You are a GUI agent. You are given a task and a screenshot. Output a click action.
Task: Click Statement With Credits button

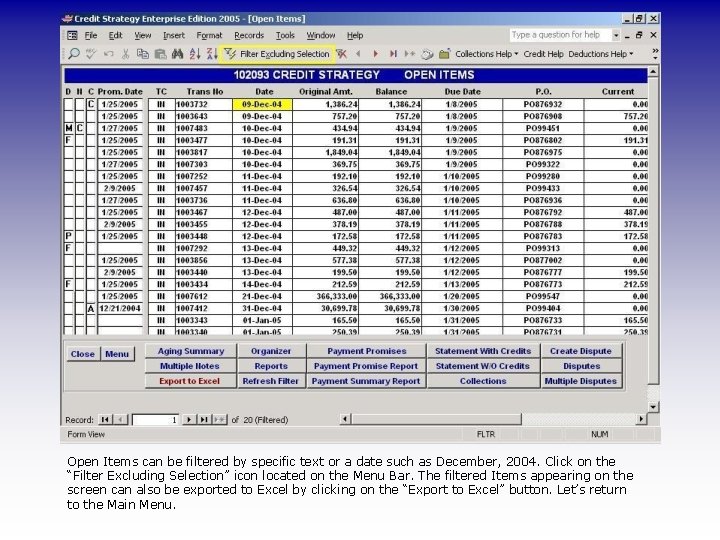(483, 351)
